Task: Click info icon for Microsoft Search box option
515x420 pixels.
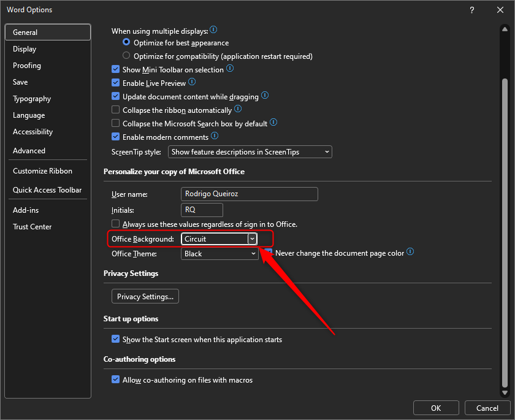Action: tap(273, 123)
